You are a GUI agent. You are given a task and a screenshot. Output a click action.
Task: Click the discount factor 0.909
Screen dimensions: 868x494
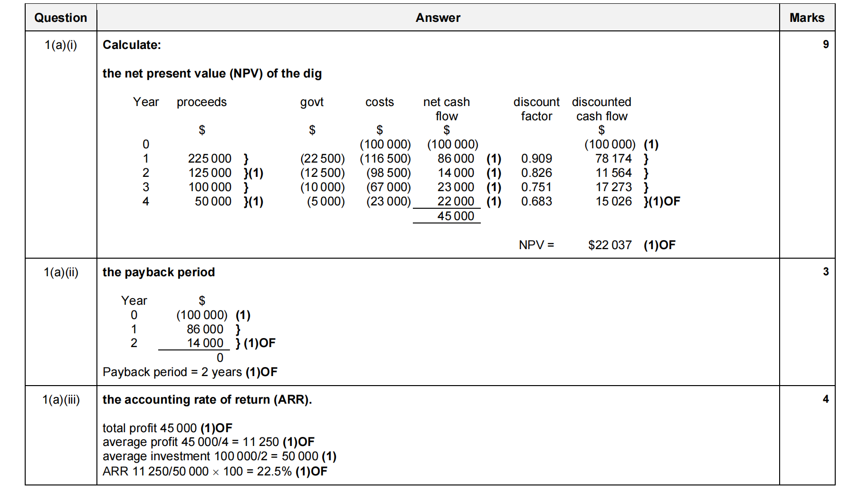(x=536, y=159)
